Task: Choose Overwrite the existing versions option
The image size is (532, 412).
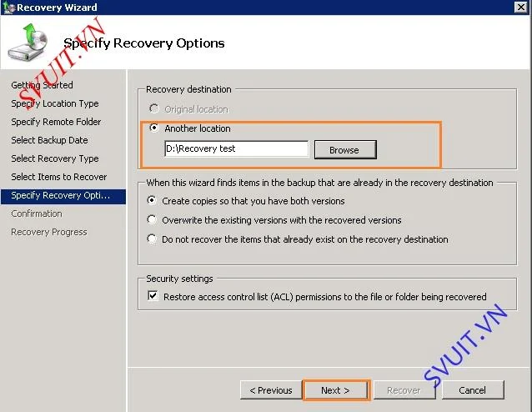Action: pyautogui.click(x=152, y=219)
